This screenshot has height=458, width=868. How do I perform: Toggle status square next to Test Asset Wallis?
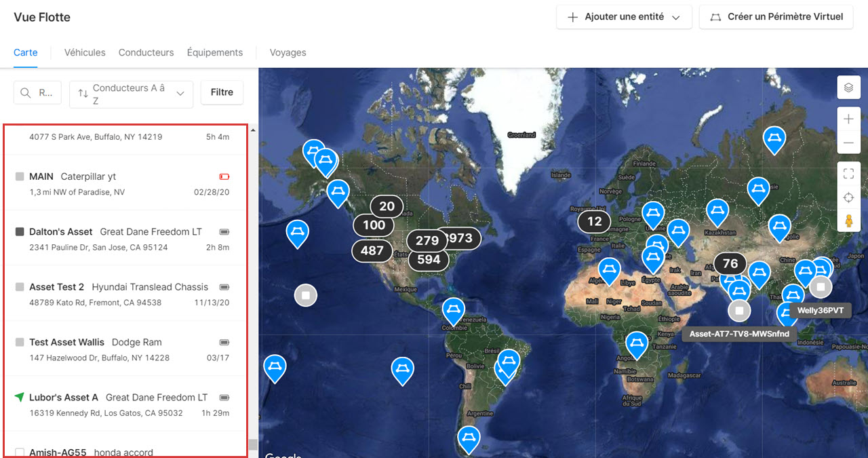pos(20,342)
